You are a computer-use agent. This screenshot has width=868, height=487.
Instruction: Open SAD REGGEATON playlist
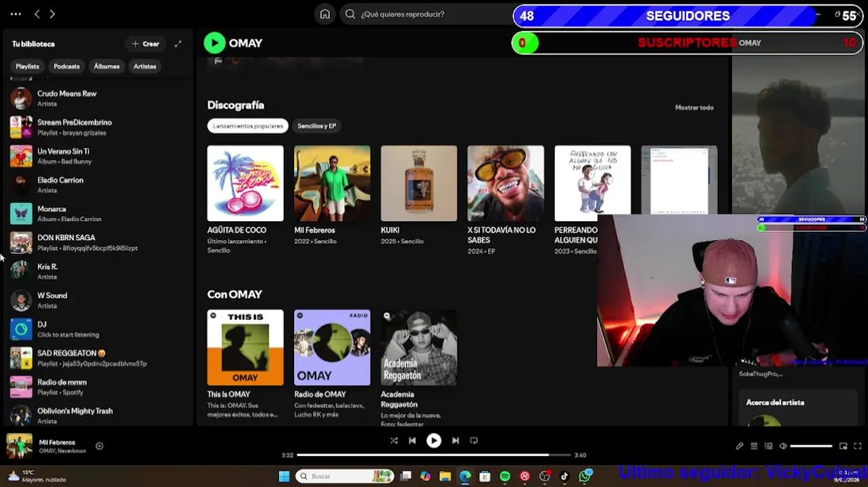pyautogui.click(x=98, y=358)
